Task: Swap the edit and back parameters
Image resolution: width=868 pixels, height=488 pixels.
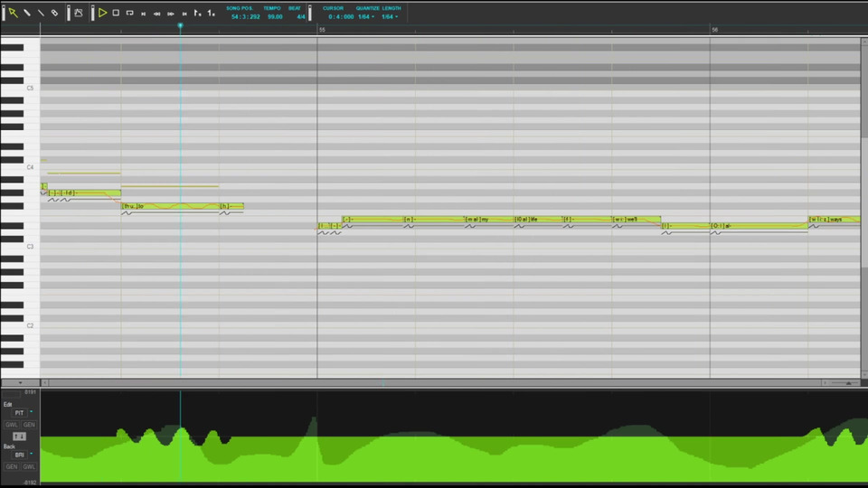Action: click(x=19, y=436)
